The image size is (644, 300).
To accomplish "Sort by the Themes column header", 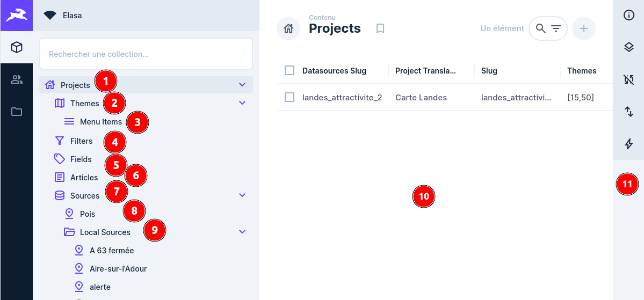I will tap(582, 71).
